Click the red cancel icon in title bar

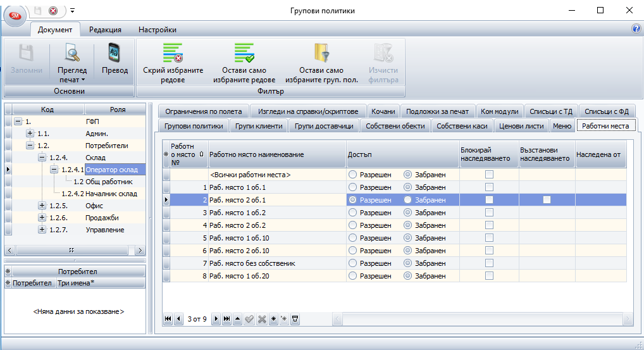point(53,11)
